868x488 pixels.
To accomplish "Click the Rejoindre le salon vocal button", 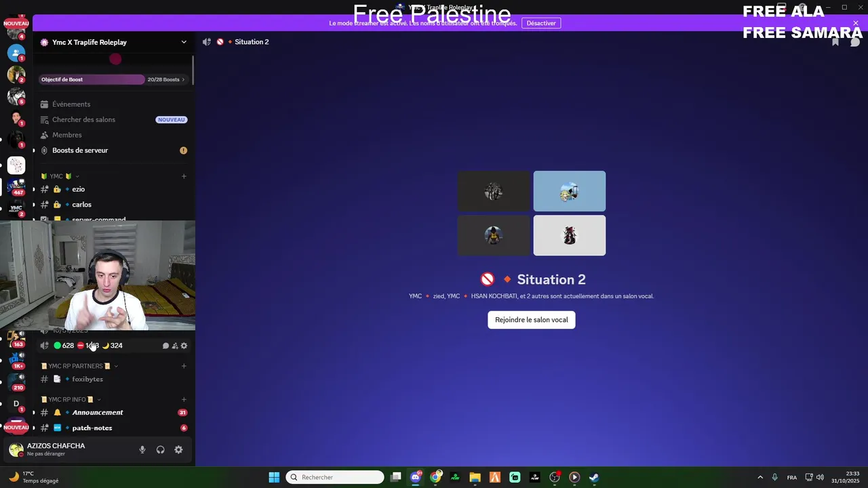I will [532, 320].
